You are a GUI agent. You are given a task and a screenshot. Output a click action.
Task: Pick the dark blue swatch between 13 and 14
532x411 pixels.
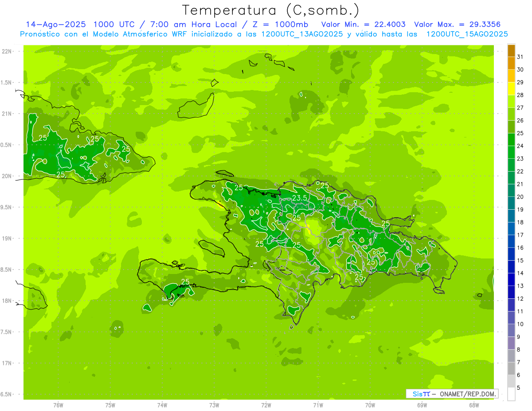(511, 280)
